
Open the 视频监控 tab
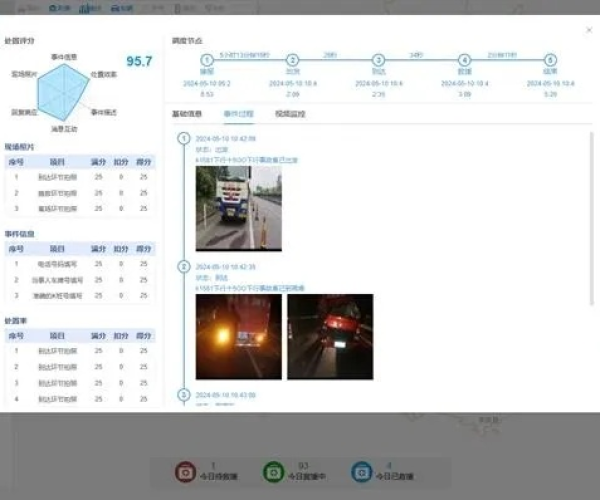tap(290, 114)
